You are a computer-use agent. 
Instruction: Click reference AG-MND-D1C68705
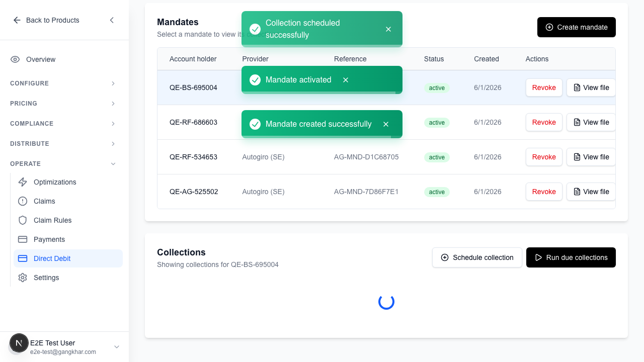point(366,157)
